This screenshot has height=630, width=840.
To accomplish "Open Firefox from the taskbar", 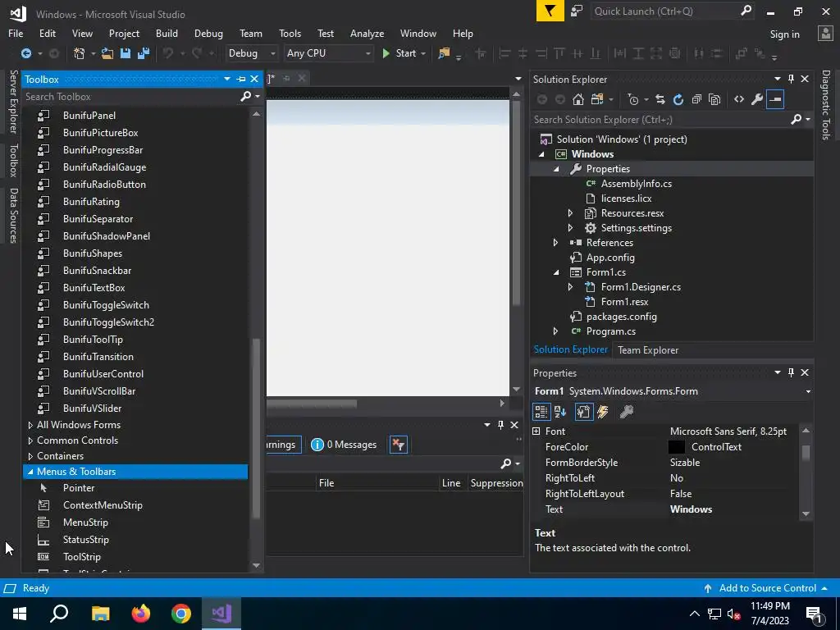I will 141,614.
